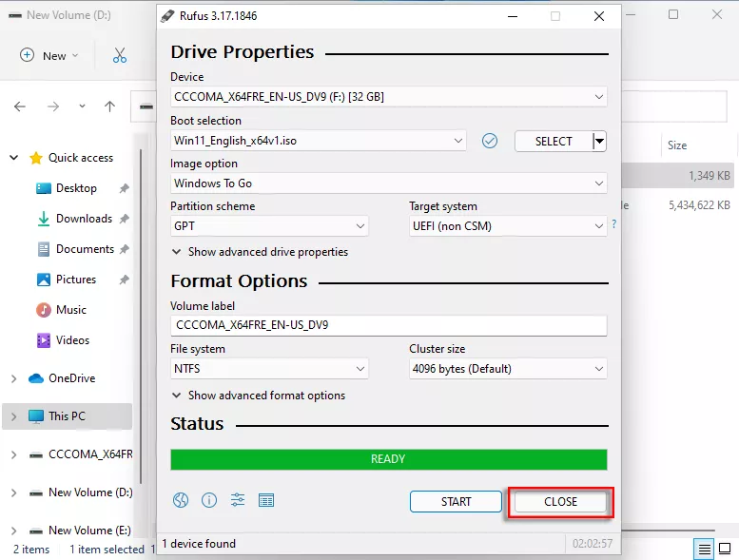This screenshot has height=560, width=739.
Task: Collapse the Quick access tree node
Action: click(14, 158)
